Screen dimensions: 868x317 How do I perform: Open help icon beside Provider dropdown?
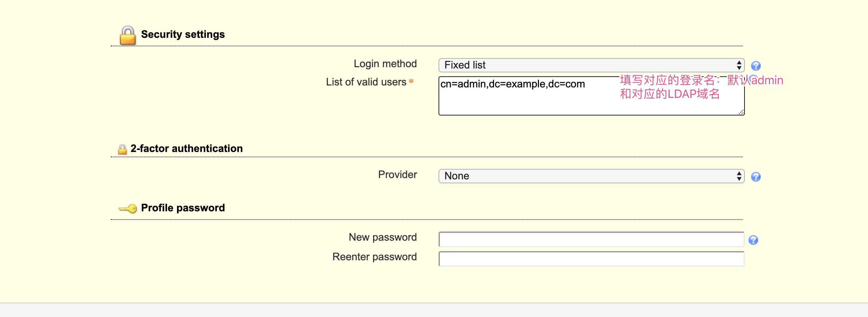pos(756,177)
